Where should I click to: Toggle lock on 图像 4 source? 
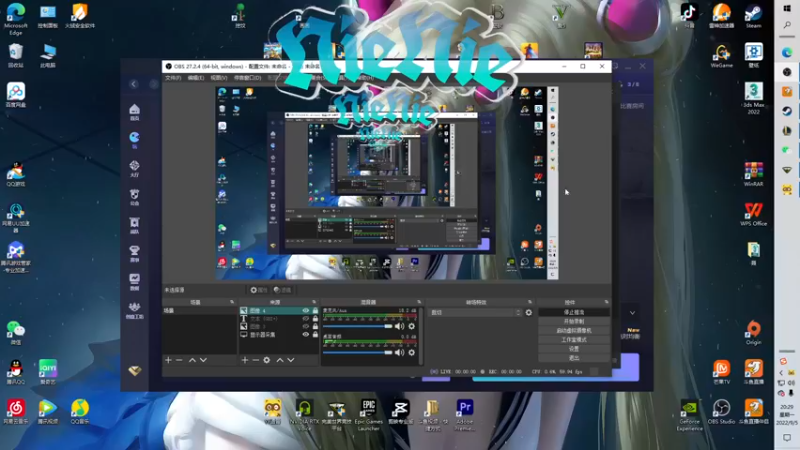coord(315,311)
